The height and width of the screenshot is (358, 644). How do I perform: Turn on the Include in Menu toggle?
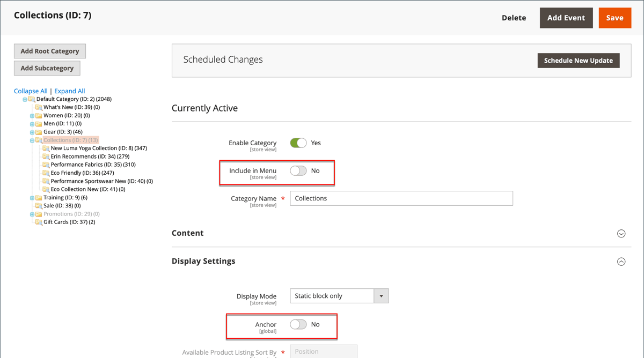[x=298, y=170]
